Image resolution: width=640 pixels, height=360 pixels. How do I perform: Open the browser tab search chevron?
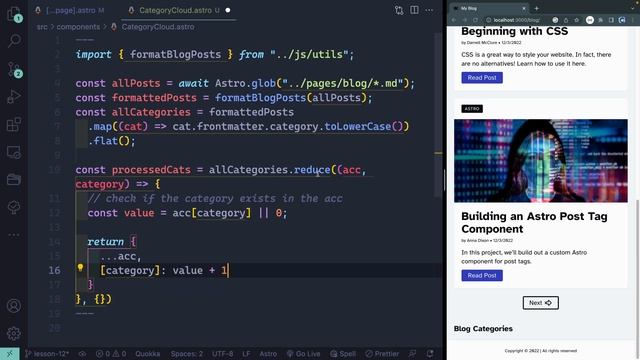point(633,8)
